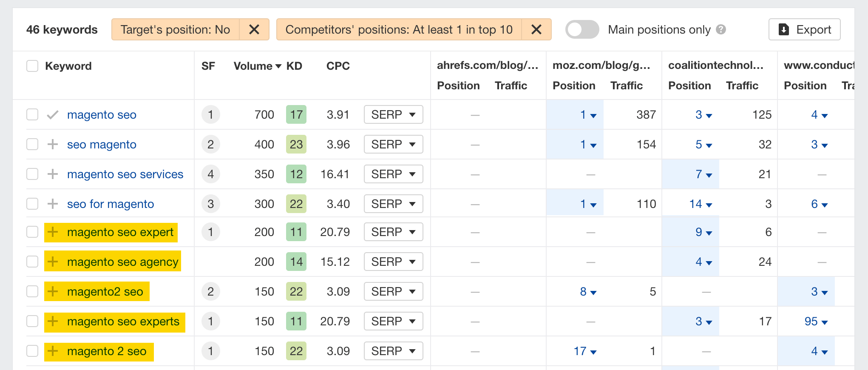Screen dimensions: 868x370
Task: Click the Competitors' positions filter chip
Action: (399, 29)
